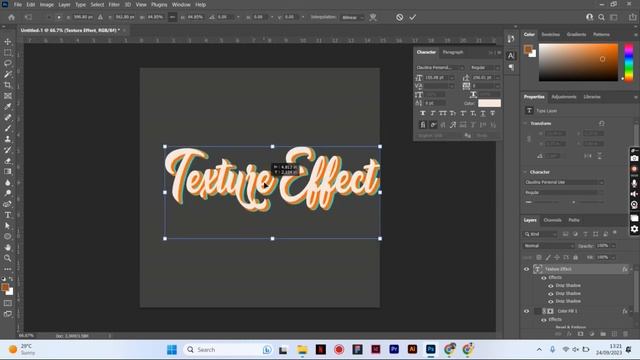Swap foreground and background colors

pos(11,279)
